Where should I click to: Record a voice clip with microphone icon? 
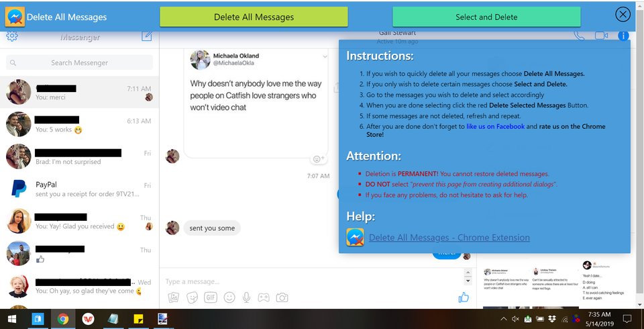[x=247, y=297]
